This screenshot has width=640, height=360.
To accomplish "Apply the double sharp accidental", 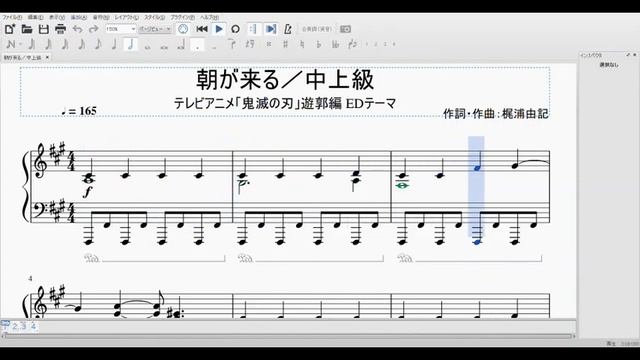I will (269, 44).
